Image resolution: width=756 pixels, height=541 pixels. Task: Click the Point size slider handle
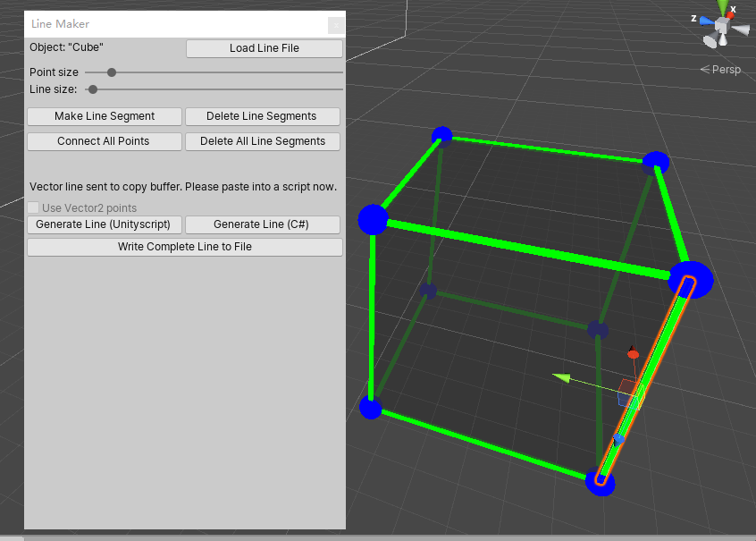[112, 72]
